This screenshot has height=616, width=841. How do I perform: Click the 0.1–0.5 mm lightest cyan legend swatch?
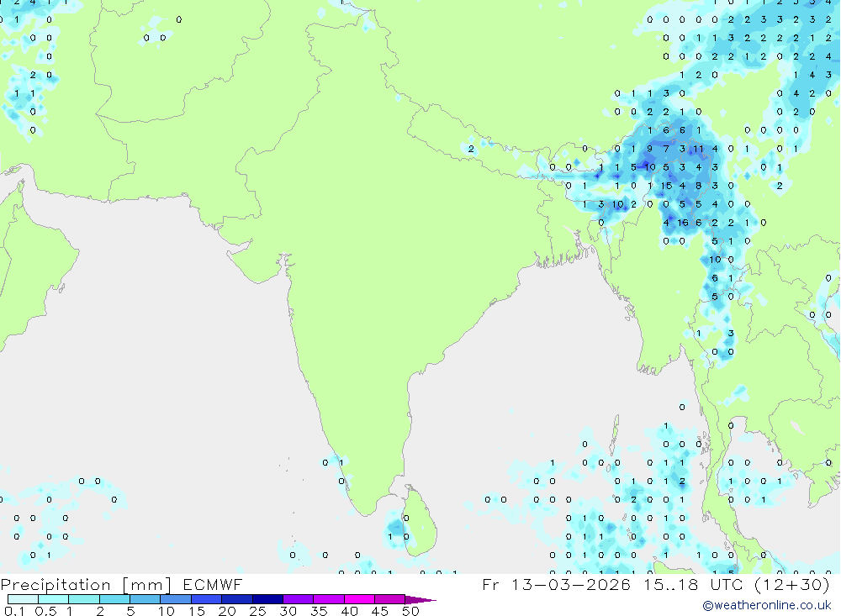pos(23,599)
